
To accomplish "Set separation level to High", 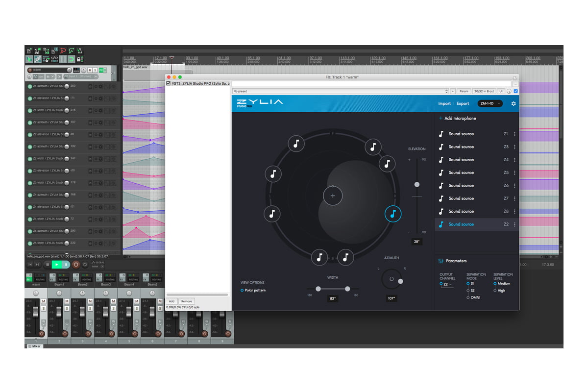I will (x=495, y=291).
